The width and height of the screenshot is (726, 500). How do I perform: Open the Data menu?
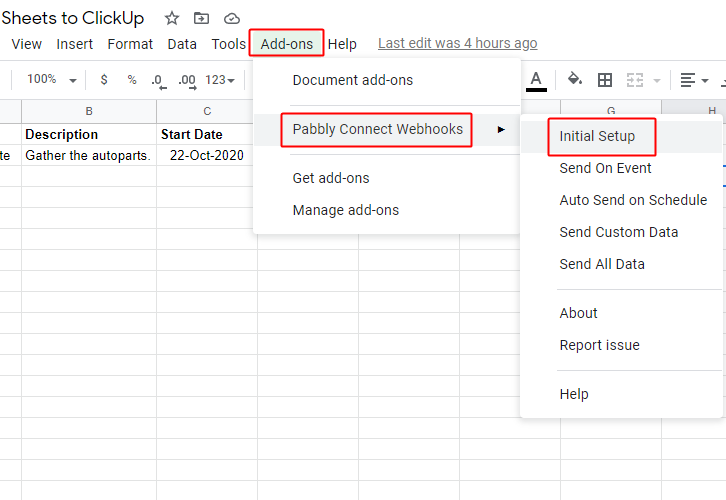click(182, 44)
